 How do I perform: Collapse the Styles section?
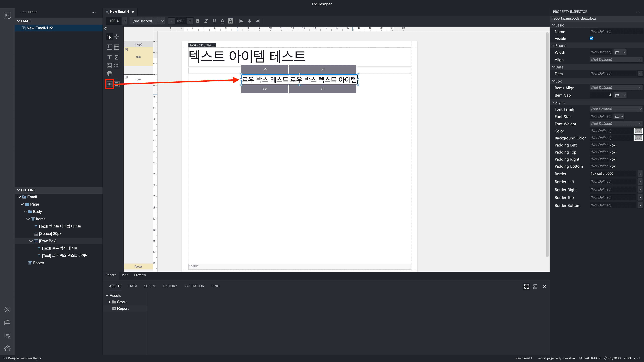pos(553,102)
